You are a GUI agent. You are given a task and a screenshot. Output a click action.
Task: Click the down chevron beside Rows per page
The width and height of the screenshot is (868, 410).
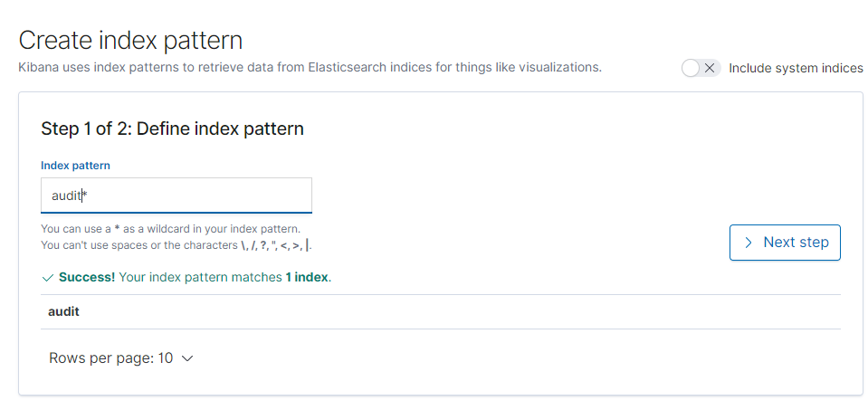(x=187, y=358)
